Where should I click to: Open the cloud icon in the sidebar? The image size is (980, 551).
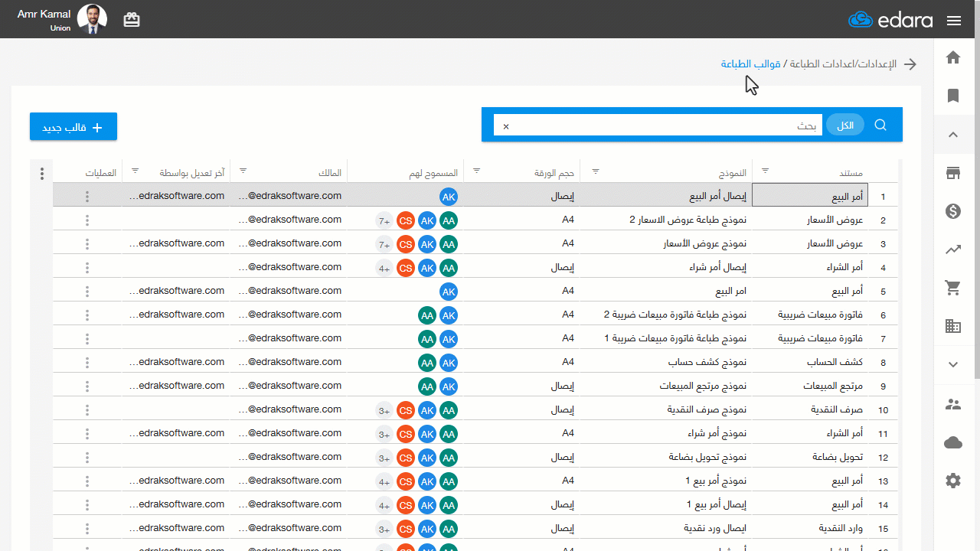tap(953, 442)
